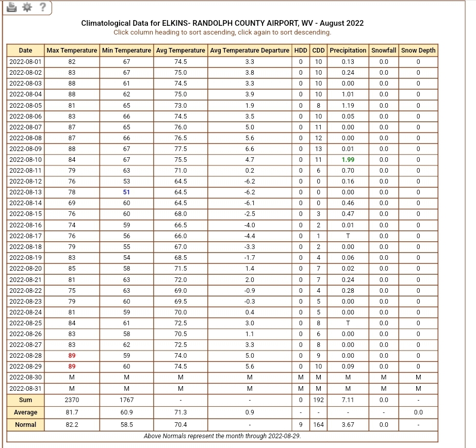The height and width of the screenshot is (448, 476).
Task: Click the Average row label
Action: click(x=25, y=412)
